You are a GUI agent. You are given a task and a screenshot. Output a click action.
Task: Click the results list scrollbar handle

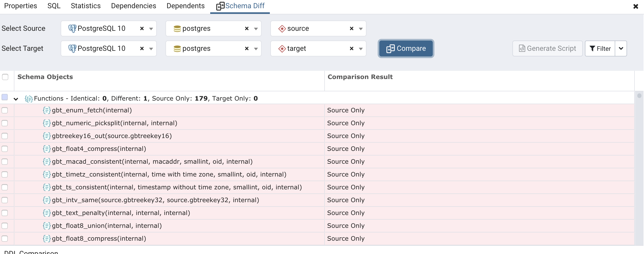tap(639, 96)
